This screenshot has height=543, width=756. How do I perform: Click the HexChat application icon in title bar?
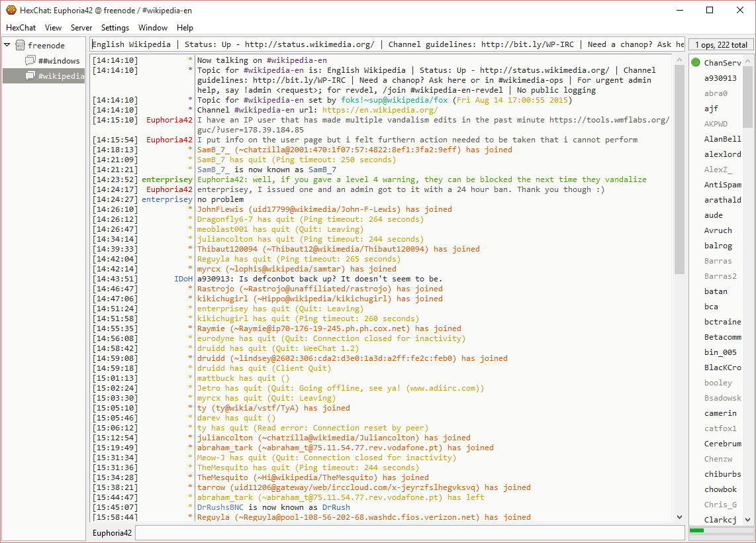pos(11,10)
